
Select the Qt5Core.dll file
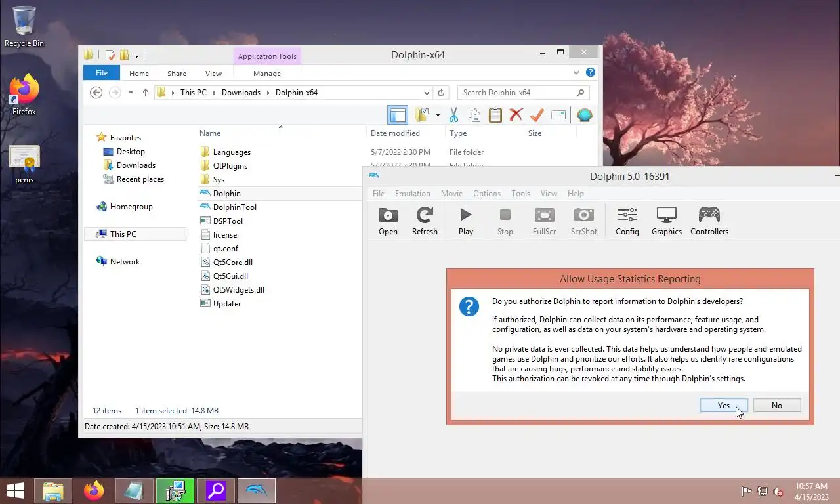click(x=233, y=262)
